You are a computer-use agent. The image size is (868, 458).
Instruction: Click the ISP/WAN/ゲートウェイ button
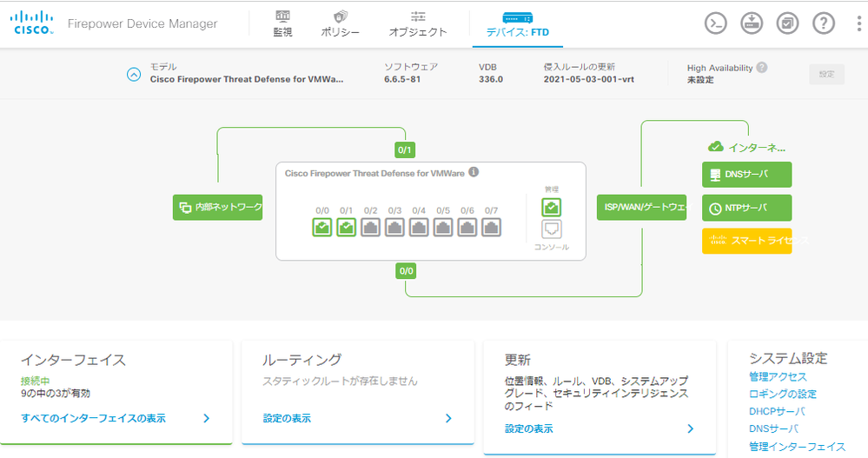coord(641,207)
